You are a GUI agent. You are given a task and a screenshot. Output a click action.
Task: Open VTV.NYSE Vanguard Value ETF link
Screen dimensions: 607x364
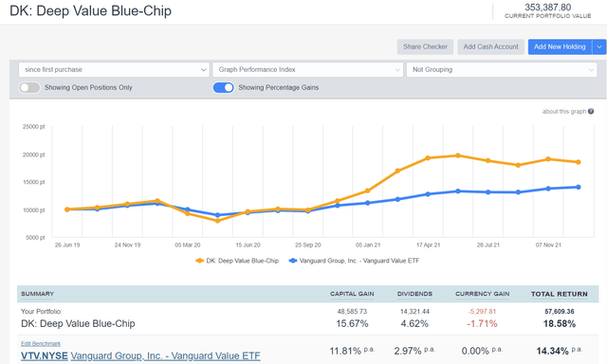point(140,355)
